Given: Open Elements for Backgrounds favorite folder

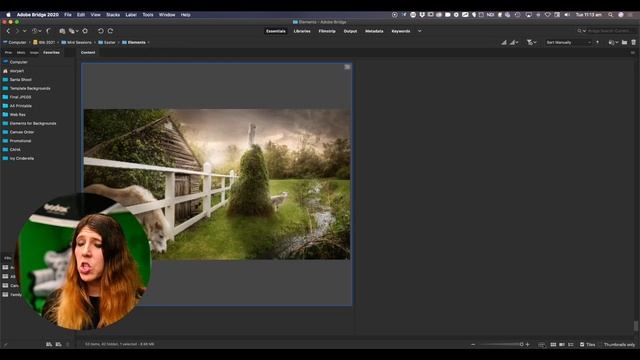Looking at the screenshot, I should [33, 123].
